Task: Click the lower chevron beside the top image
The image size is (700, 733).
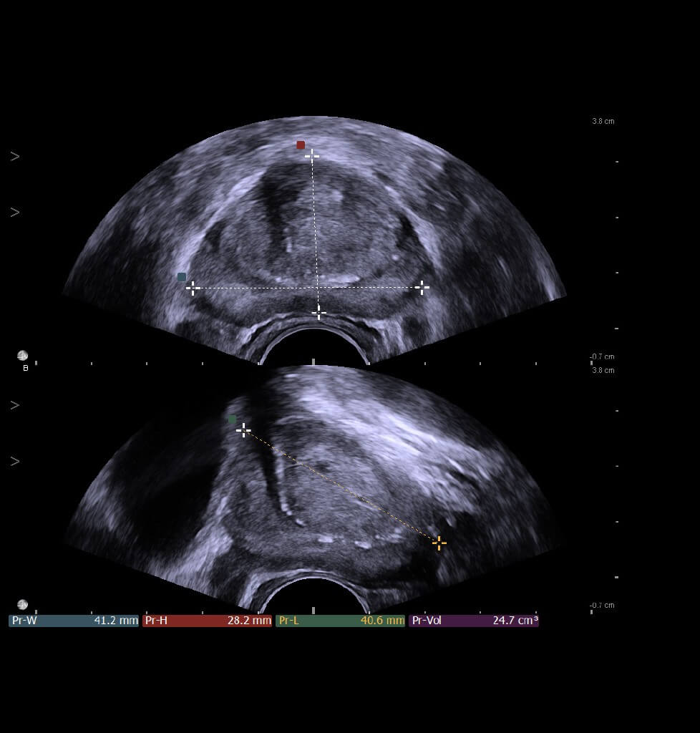Action: 14,213
